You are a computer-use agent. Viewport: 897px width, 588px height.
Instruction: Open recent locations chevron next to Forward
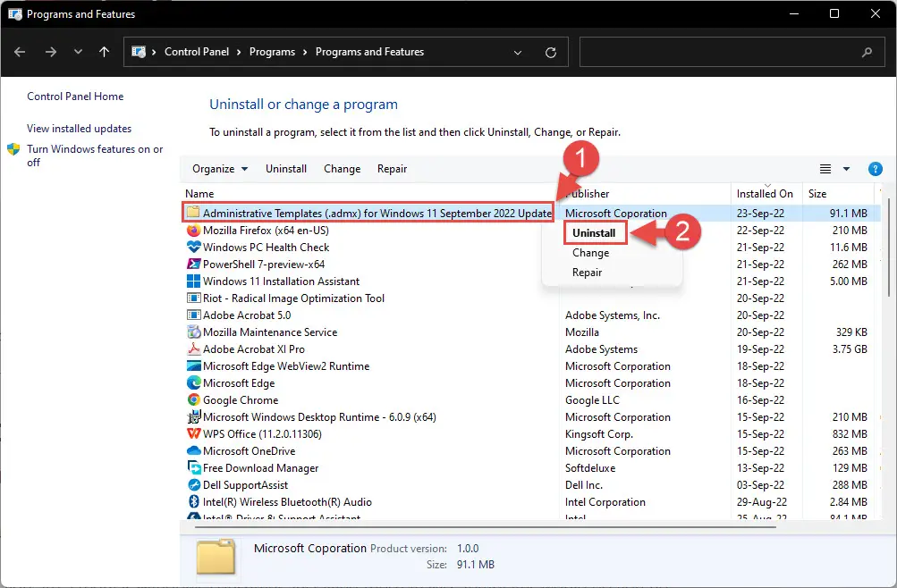click(x=78, y=52)
